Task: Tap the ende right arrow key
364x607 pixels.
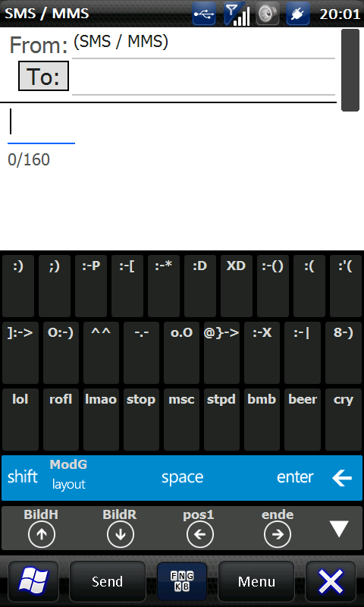Action: coord(278,527)
